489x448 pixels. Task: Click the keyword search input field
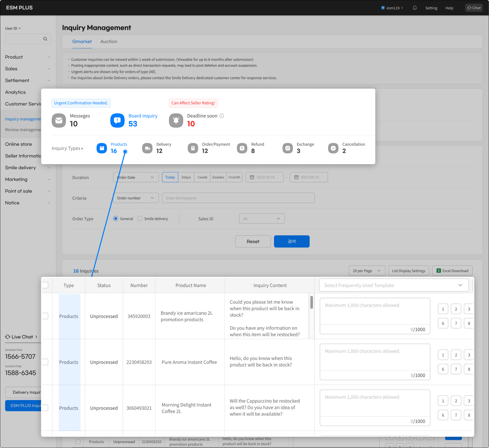tap(238, 198)
